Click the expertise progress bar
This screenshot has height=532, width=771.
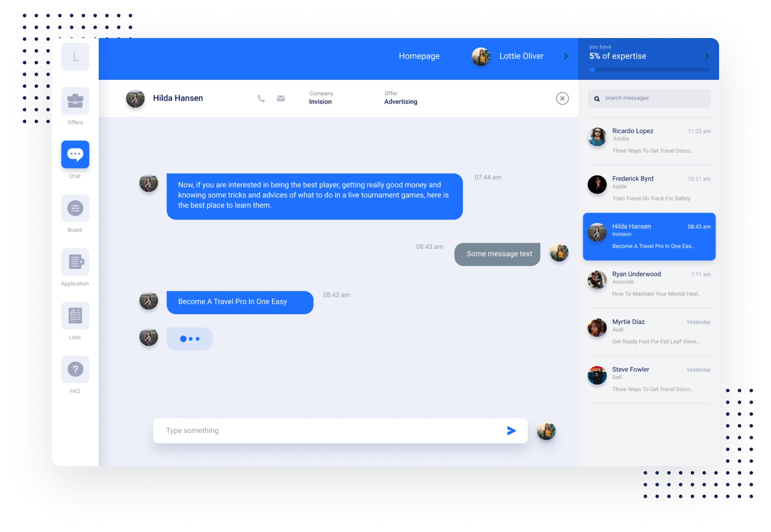649,70
